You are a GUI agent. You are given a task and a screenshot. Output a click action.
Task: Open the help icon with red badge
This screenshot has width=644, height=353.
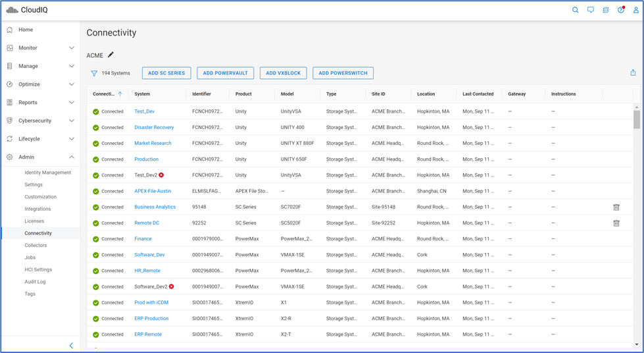(x=620, y=10)
